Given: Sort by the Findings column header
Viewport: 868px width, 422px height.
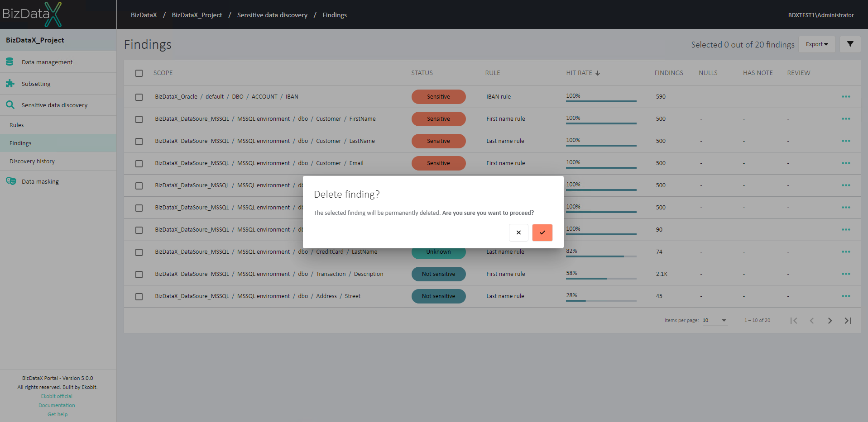Looking at the screenshot, I should (669, 73).
